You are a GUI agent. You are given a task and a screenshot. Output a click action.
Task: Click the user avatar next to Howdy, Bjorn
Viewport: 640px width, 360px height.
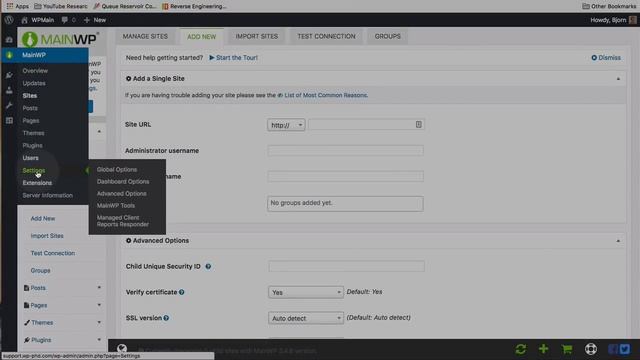click(633, 20)
